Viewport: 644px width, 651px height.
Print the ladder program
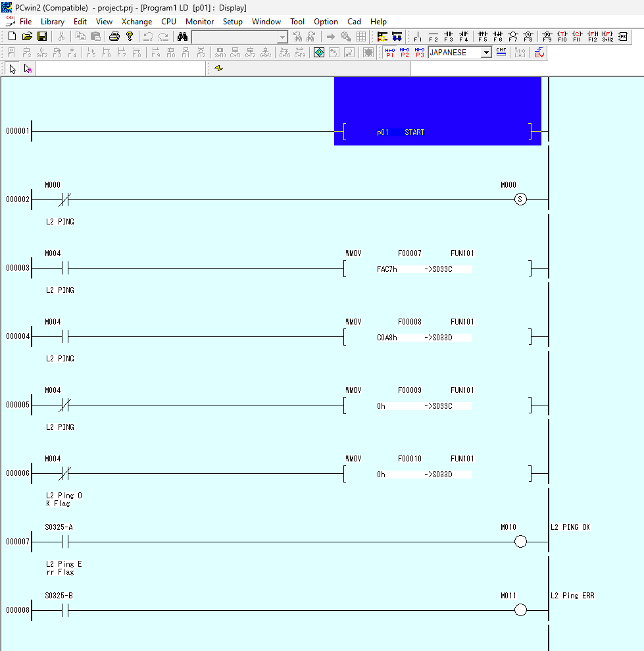point(114,37)
